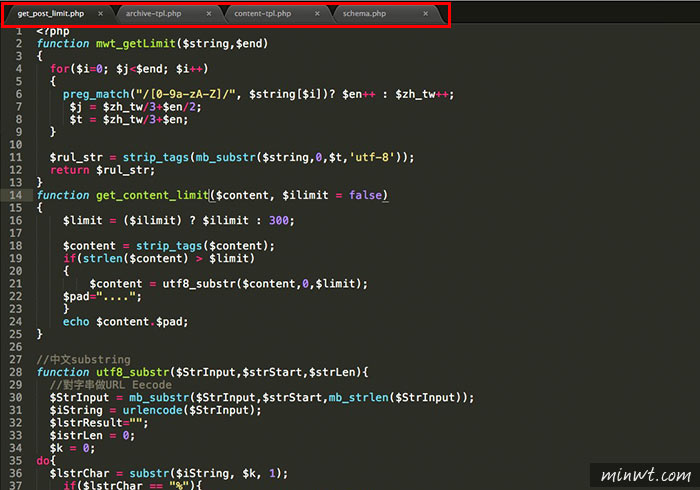Click the mb_strlen call on line 30

click(x=358, y=397)
